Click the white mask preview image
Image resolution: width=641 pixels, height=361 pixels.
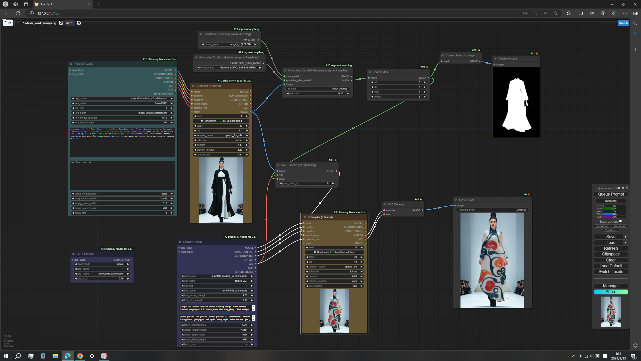516,102
